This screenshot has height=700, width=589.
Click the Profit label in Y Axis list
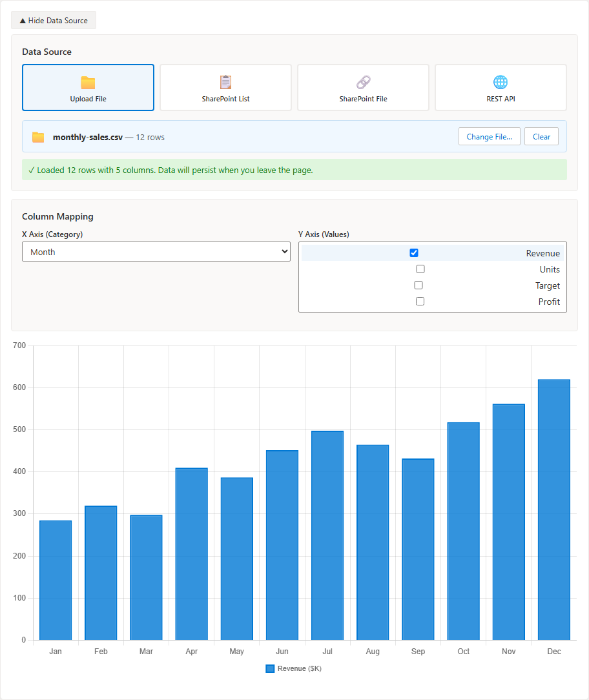click(549, 302)
